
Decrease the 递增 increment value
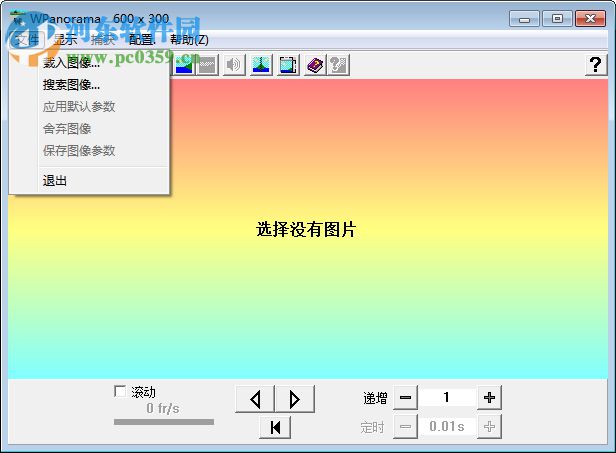[405, 398]
